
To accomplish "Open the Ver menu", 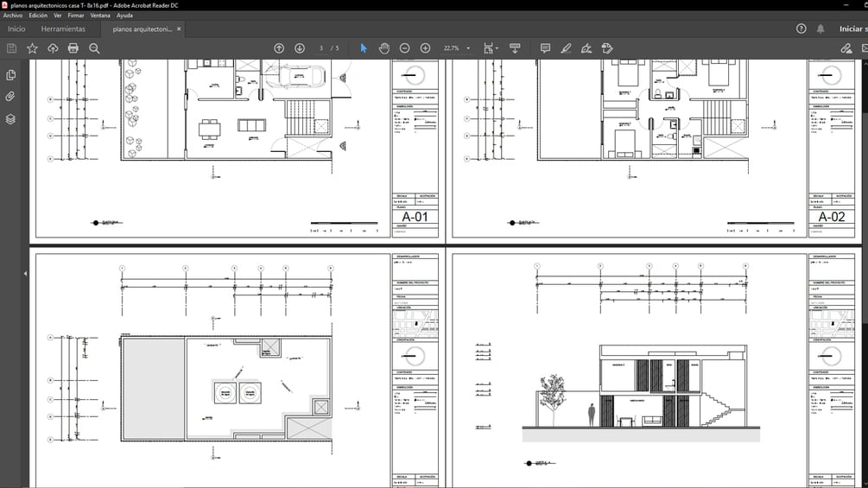I will (x=58, y=16).
